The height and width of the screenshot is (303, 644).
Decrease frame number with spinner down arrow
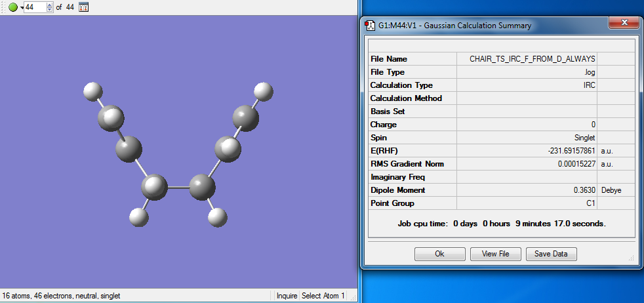(50, 10)
